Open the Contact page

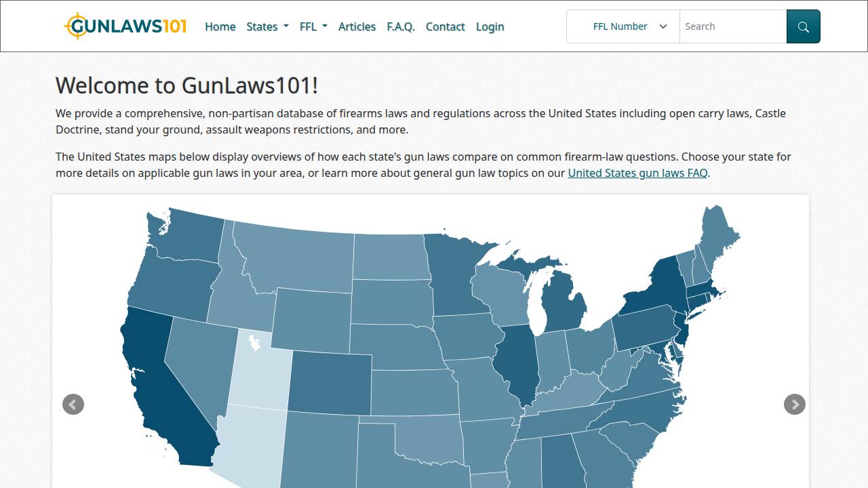coord(445,26)
